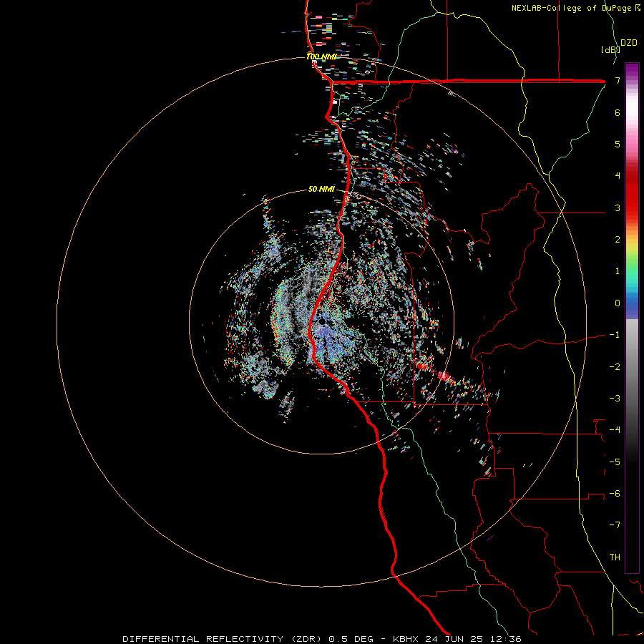The width and height of the screenshot is (644, 644).
Task: Click the 2 value on the scale
Action: (x=618, y=240)
